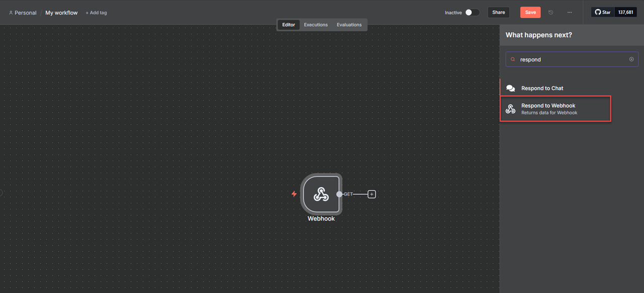This screenshot has width=644, height=293.
Task: Add a tag with the Add tag link
Action: coord(96,13)
